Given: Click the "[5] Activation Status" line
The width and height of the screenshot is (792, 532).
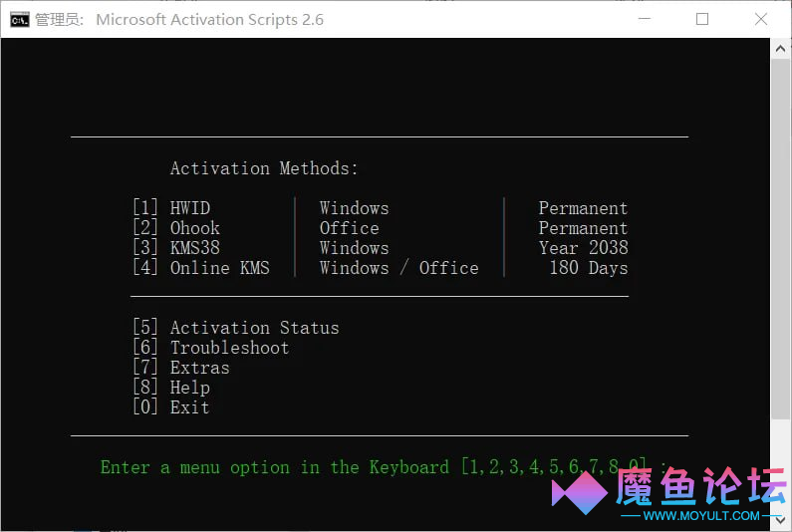Looking at the screenshot, I should (x=236, y=328).
